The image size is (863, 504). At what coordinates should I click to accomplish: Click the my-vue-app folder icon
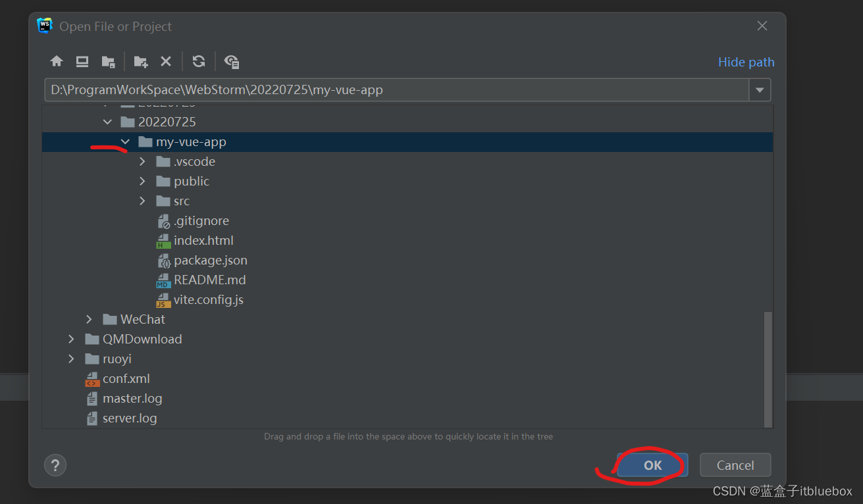145,141
